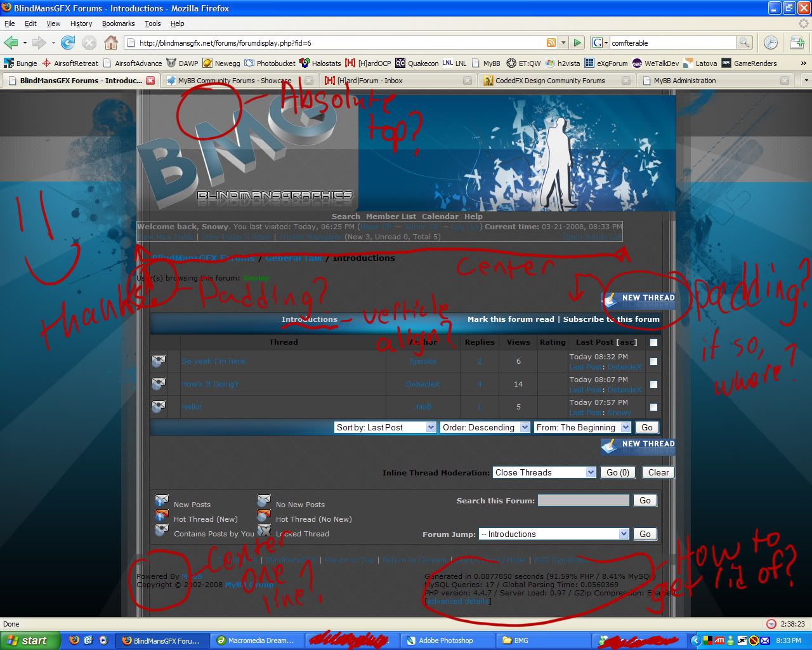812x650 pixels.
Task: Open the Calendar link
Action: [x=440, y=216]
